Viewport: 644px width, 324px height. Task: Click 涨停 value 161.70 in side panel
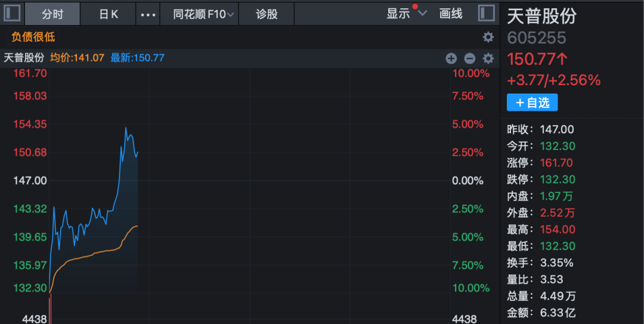[556, 163]
